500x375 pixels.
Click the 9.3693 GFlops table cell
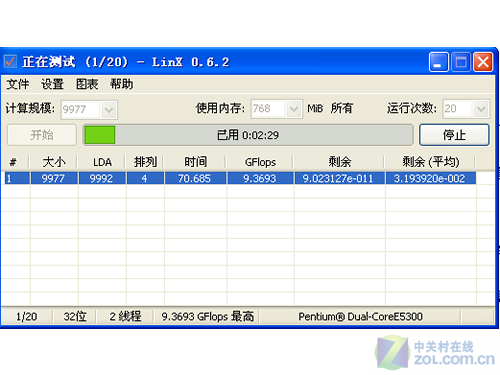click(260, 178)
